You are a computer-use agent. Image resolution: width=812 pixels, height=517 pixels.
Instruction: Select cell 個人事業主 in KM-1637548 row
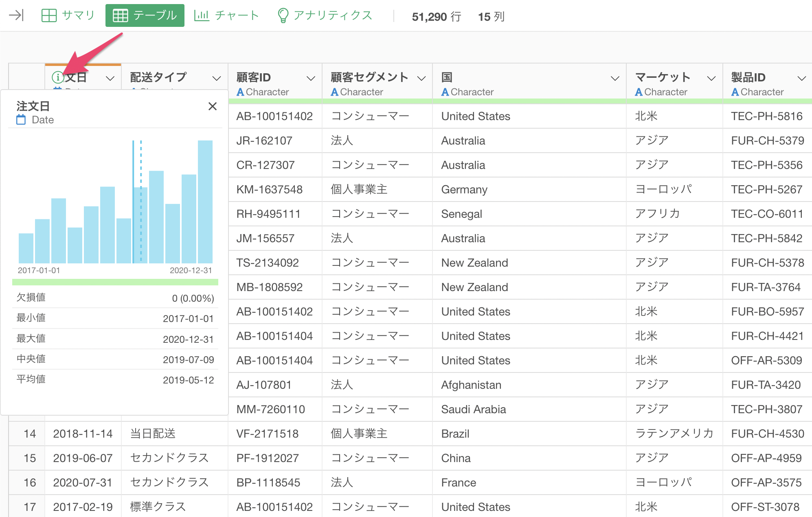(377, 190)
